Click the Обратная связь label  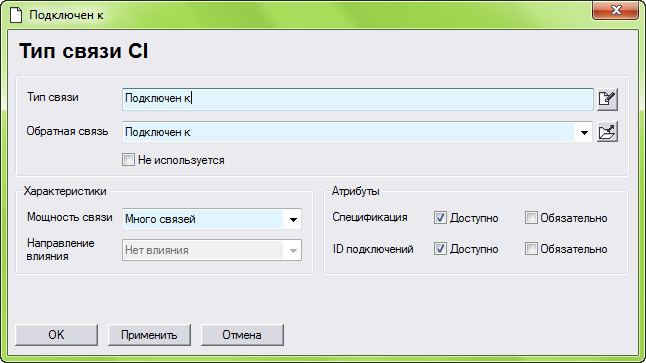(67, 131)
